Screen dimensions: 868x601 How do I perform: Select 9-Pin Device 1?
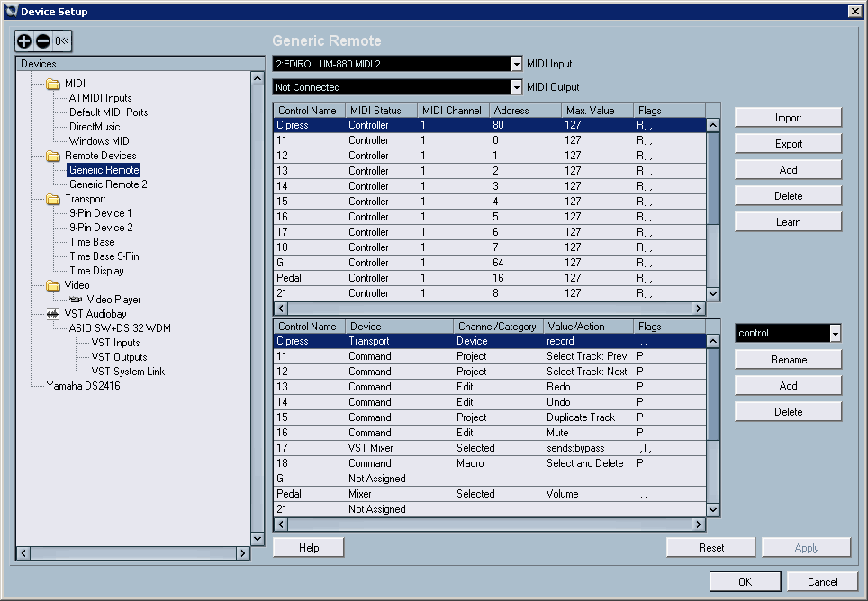100,213
